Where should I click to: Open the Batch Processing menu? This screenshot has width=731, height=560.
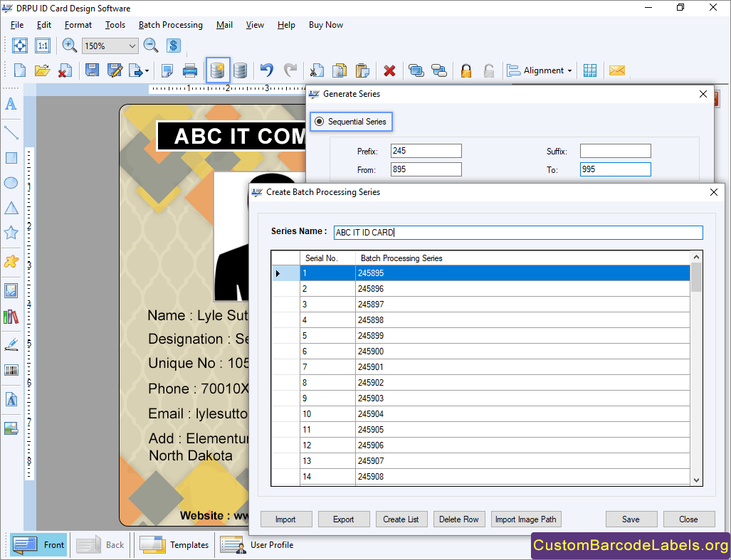click(x=171, y=25)
